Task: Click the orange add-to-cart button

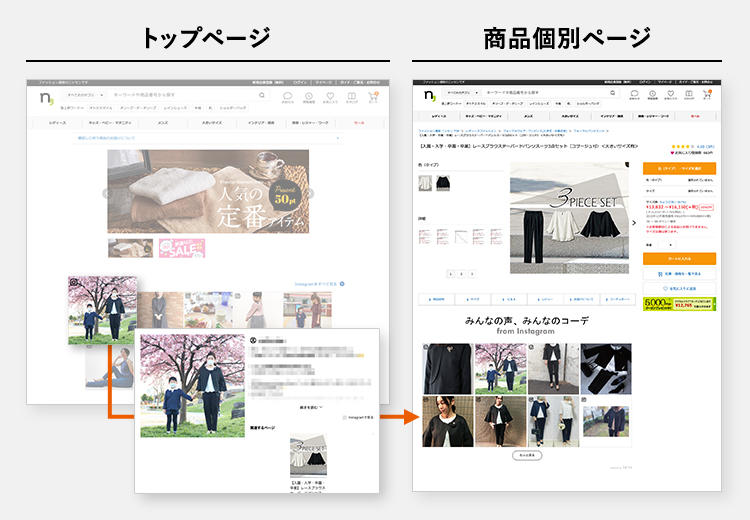Action: point(680,258)
